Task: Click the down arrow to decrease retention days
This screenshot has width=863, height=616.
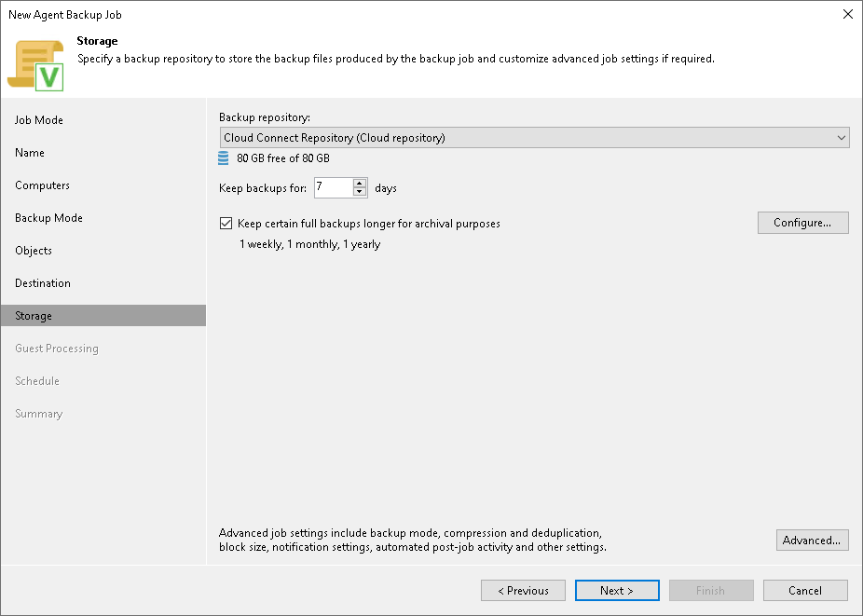Action: [x=360, y=191]
